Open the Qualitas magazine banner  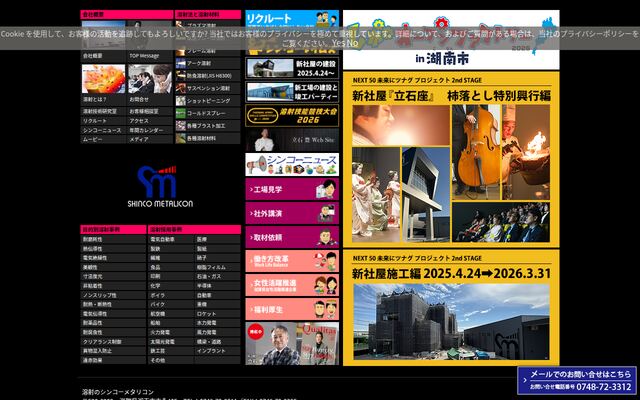[x=292, y=344]
